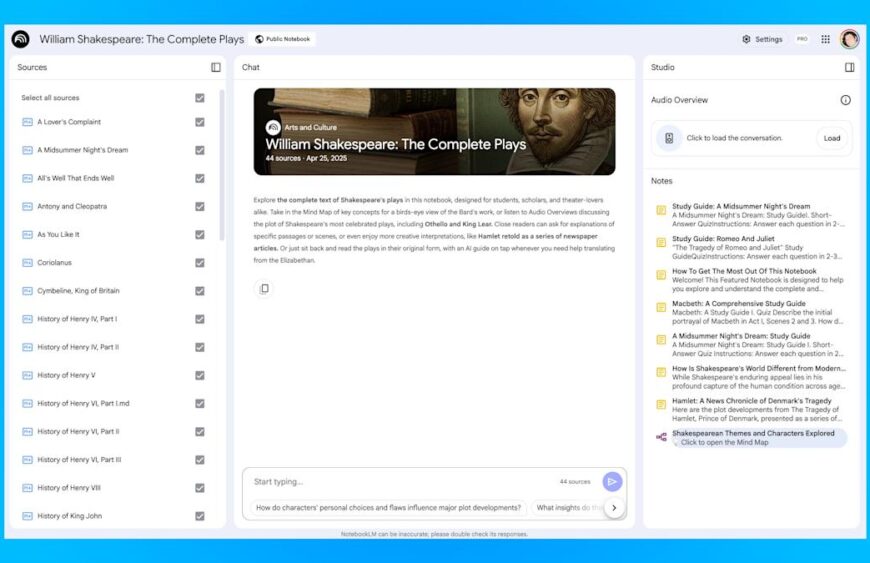Uncheck A Lover's Complaint source checkbox
Viewport: 870px width, 563px height.
tap(200, 122)
